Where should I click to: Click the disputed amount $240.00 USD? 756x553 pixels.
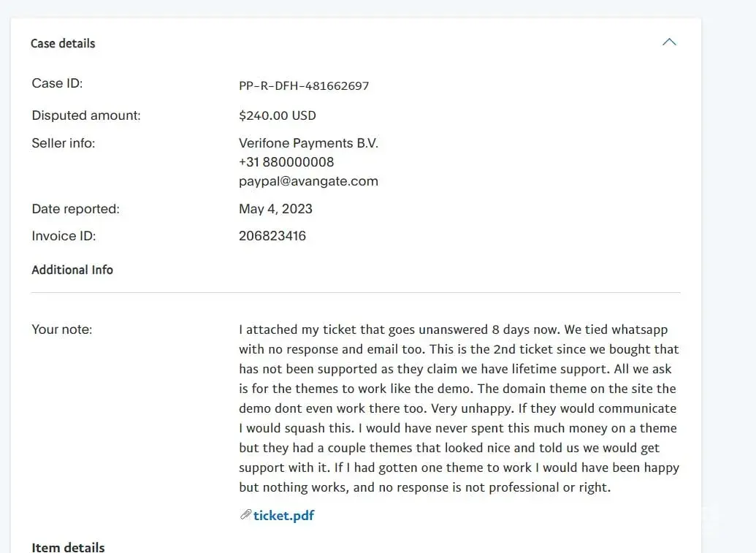tap(278, 115)
